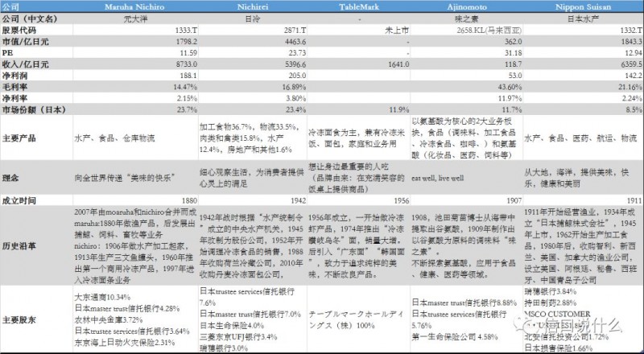This screenshot has width=644, height=354.
Task: Click market share value 8.5%
Action: coord(634,110)
